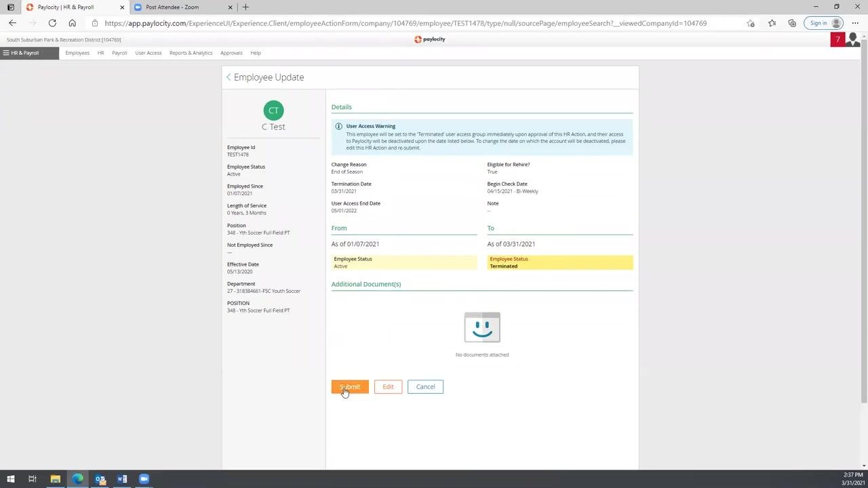Open a new browser tab
This screenshot has height=488, width=868.
[x=245, y=7]
